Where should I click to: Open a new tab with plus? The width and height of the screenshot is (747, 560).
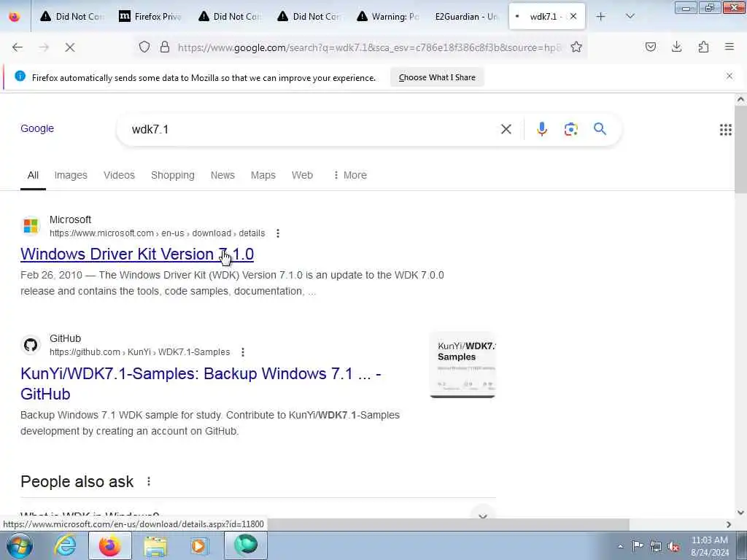[x=601, y=17]
